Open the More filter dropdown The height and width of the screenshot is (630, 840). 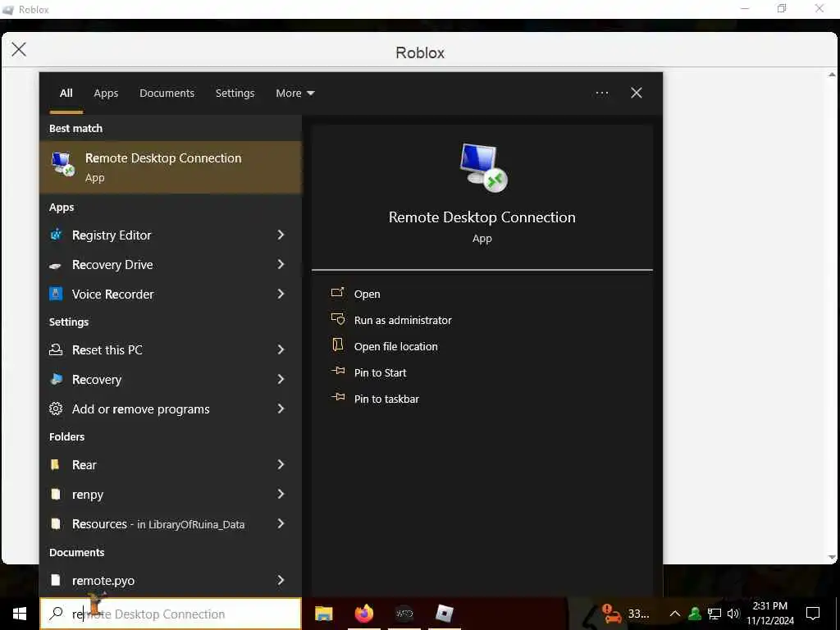pos(294,94)
